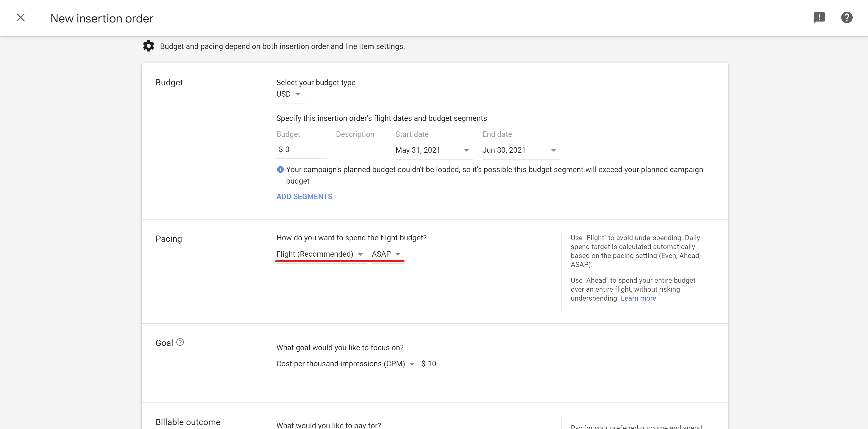Click the help icon next to Goal
This screenshot has width=868, height=429.
click(180, 342)
